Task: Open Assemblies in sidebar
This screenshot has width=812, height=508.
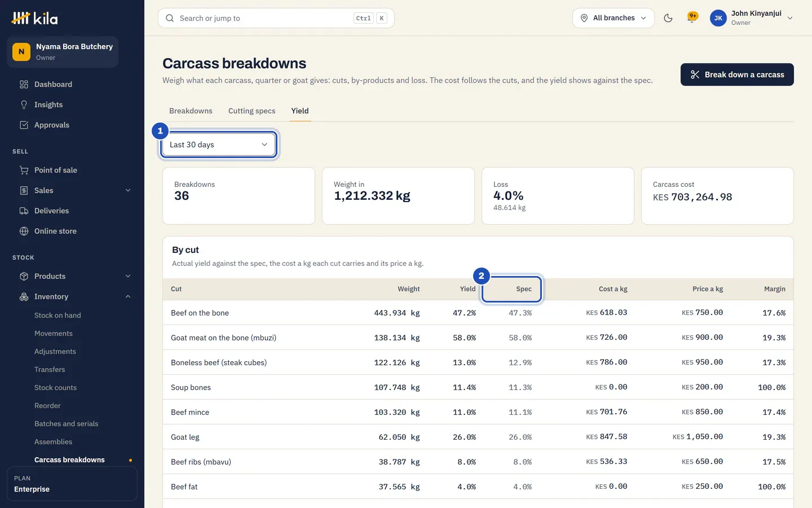Action: pos(53,441)
